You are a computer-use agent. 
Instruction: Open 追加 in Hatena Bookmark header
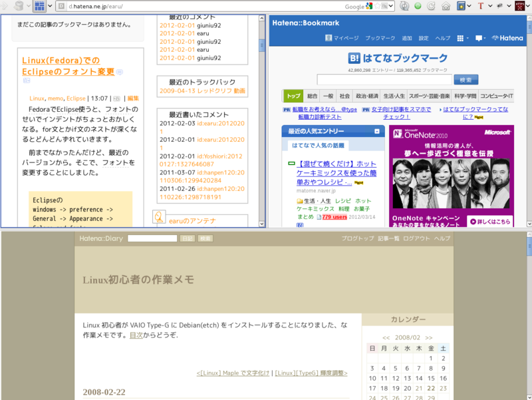point(407,39)
